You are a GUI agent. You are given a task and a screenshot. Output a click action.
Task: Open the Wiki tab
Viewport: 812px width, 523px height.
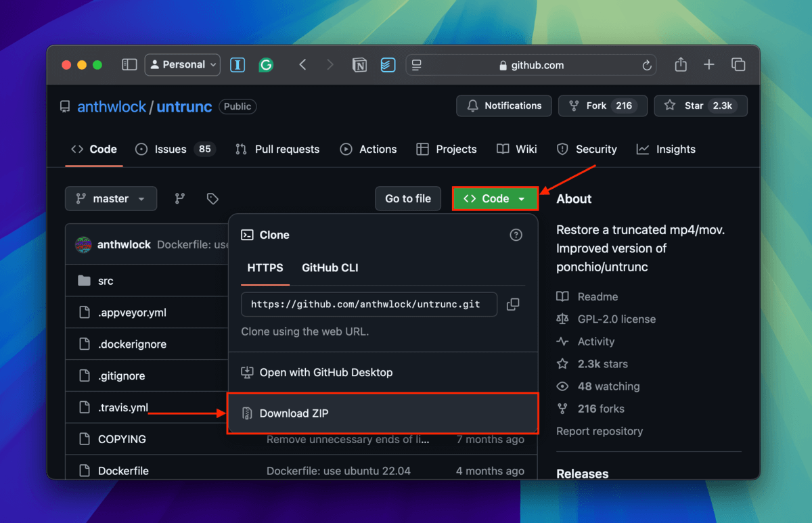[517, 149]
